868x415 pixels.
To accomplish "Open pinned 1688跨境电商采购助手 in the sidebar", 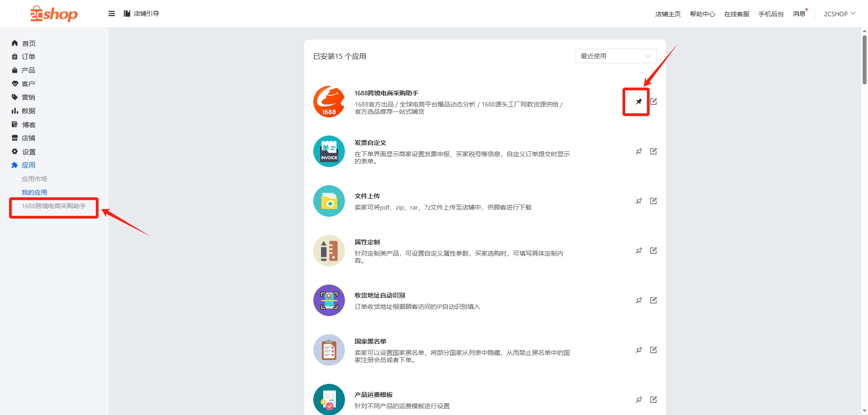I will tap(54, 206).
